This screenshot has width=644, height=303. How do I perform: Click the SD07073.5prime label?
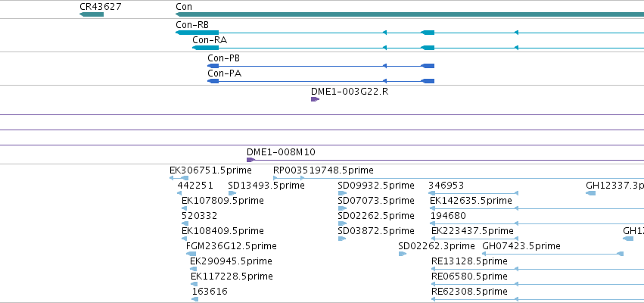tap(376, 201)
